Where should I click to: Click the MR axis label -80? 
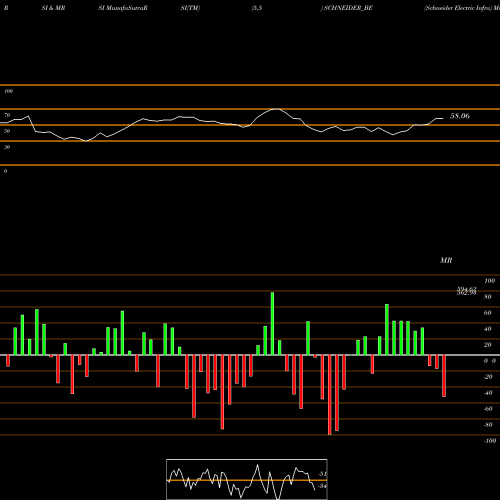pos(488,425)
